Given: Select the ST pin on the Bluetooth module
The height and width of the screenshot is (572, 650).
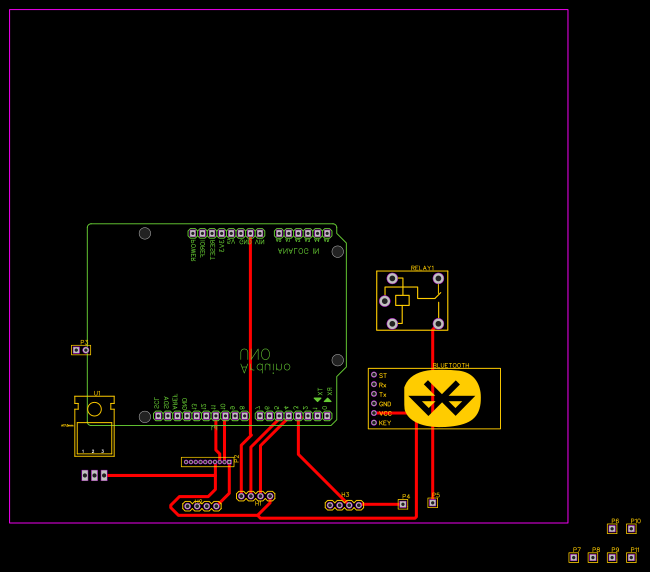Looking at the screenshot, I should click(x=375, y=375).
